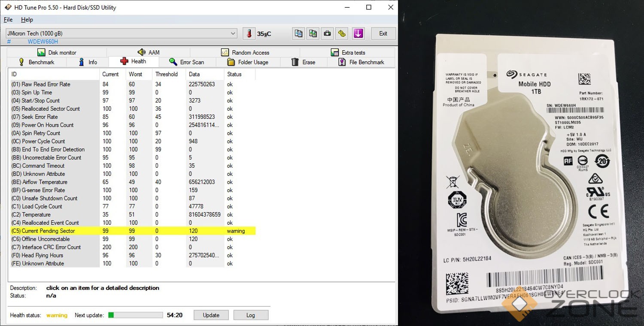644x326 pixels.
Task: Select the Uncorrectable Error Count row
Action: 133,158
